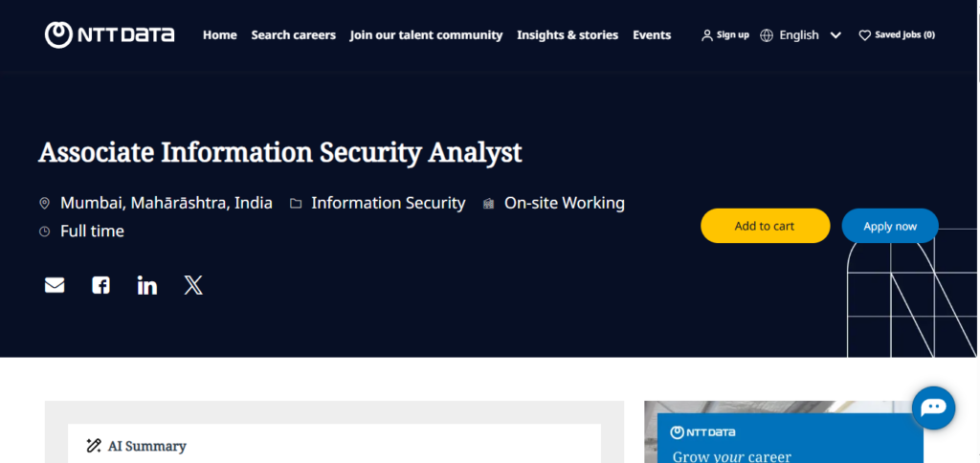The height and width of the screenshot is (463, 980).
Task: Click the On-site Working building icon
Action: (x=489, y=203)
